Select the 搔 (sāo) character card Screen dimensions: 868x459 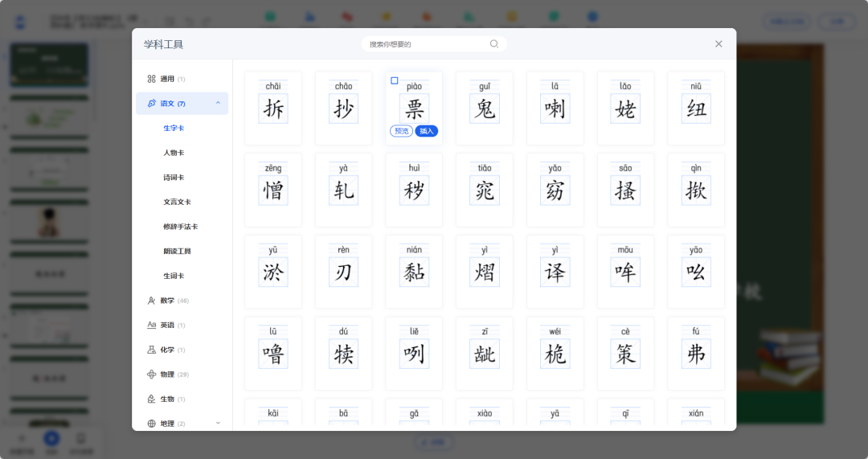tap(625, 191)
